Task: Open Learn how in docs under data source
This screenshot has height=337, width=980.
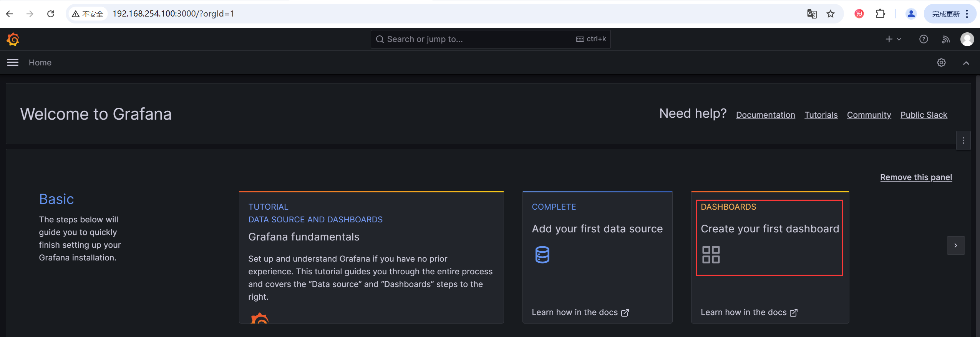Action: point(580,312)
